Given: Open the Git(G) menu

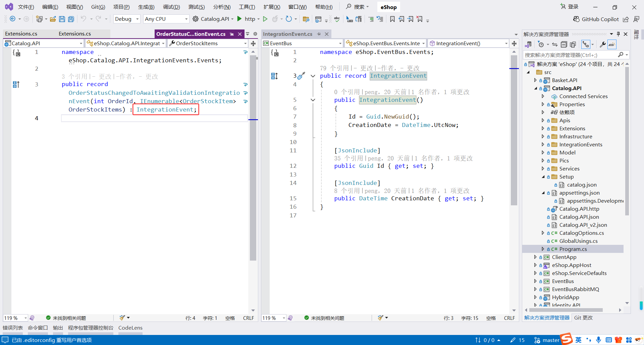Looking at the screenshot, I should click(x=98, y=7).
